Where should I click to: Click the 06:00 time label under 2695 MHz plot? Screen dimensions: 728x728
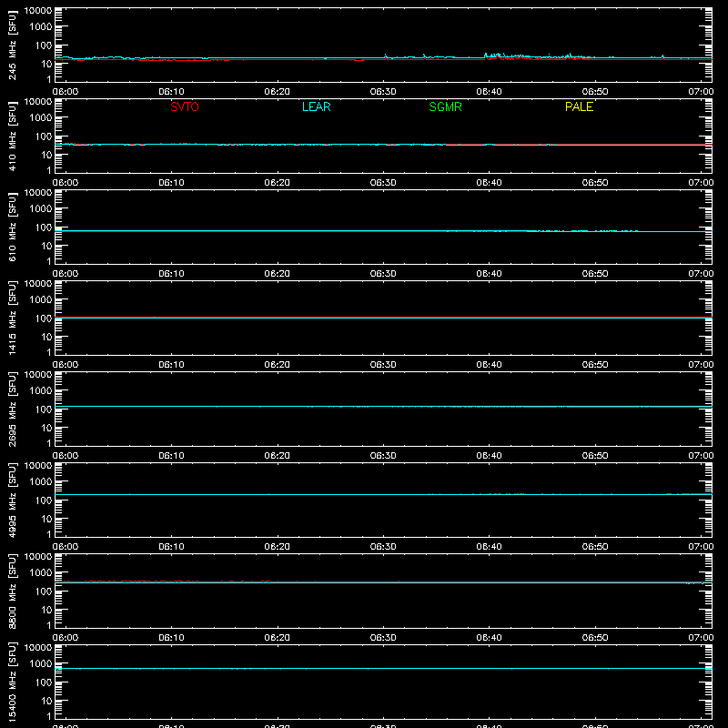66,456
